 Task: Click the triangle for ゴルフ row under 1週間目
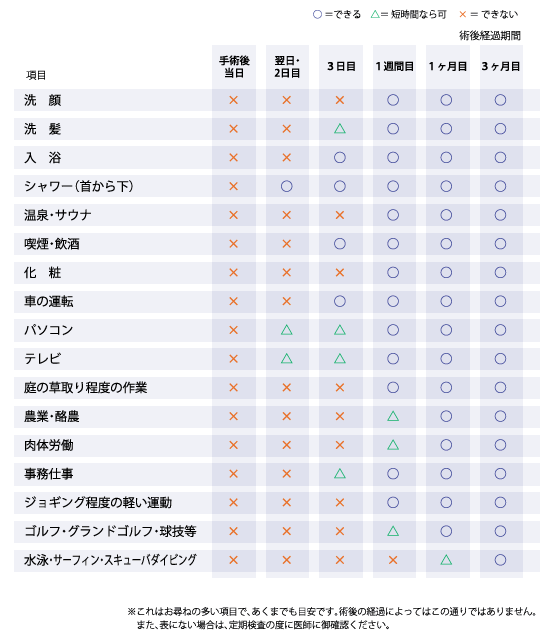point(393,531)
